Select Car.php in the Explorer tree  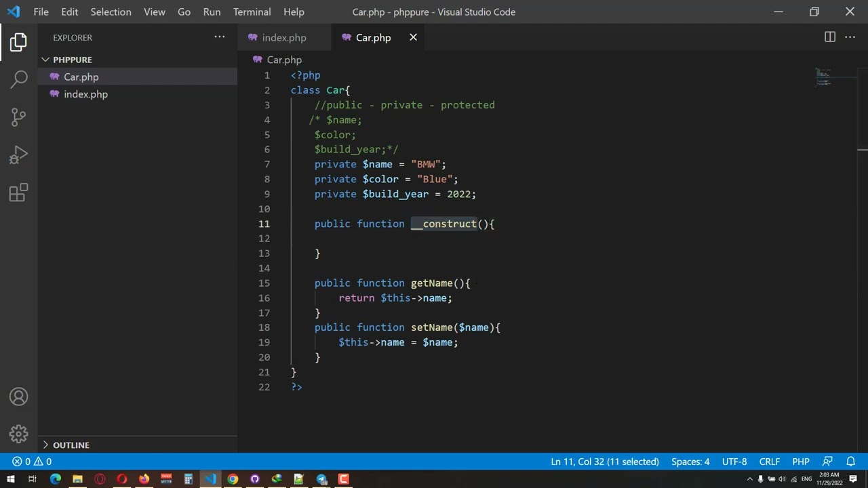click(x=138, y=77)
